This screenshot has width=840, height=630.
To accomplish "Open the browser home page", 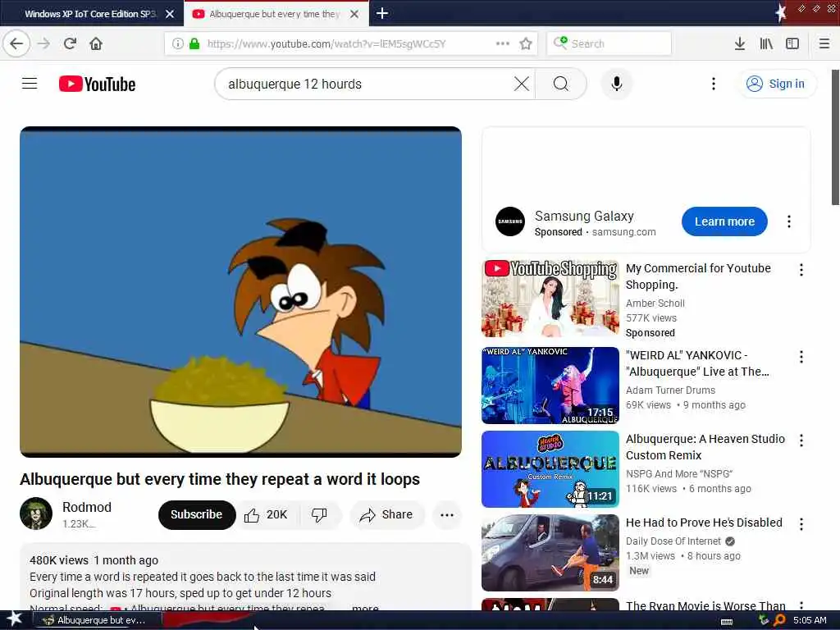I will coord(96,43).
